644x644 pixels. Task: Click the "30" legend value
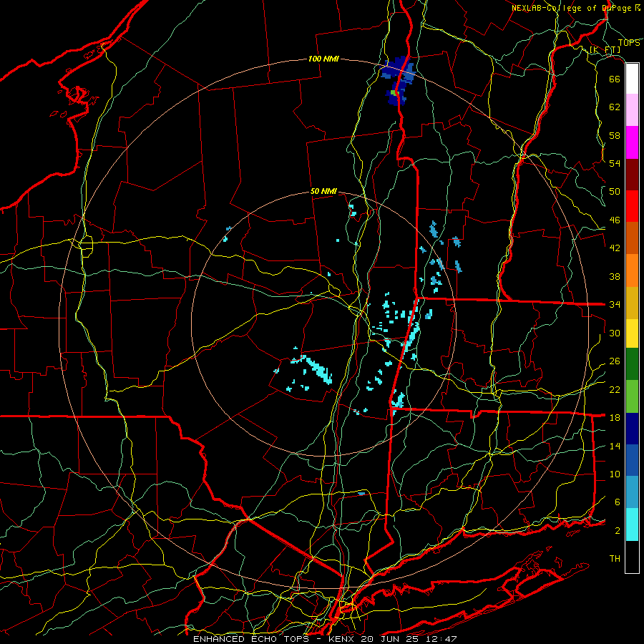(615, 333)
